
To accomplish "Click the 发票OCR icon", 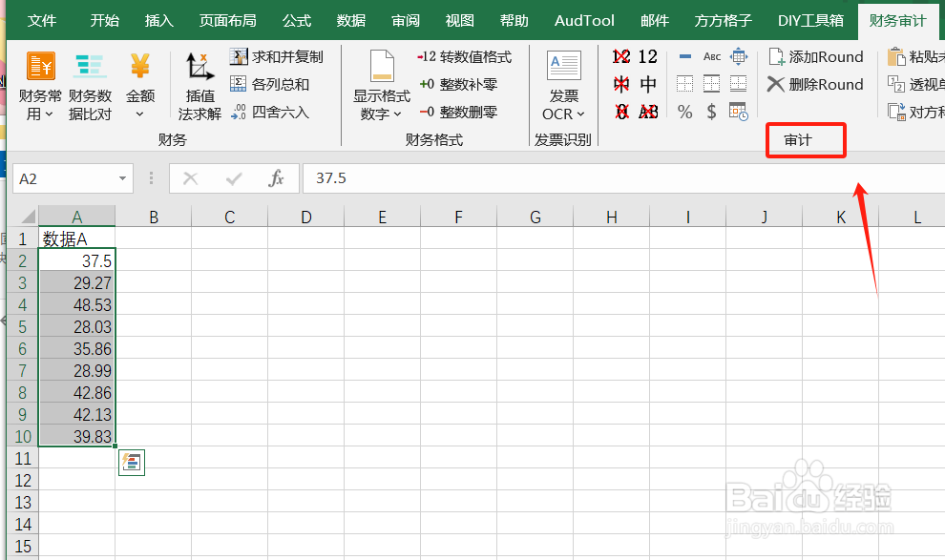I will [563, 66].
